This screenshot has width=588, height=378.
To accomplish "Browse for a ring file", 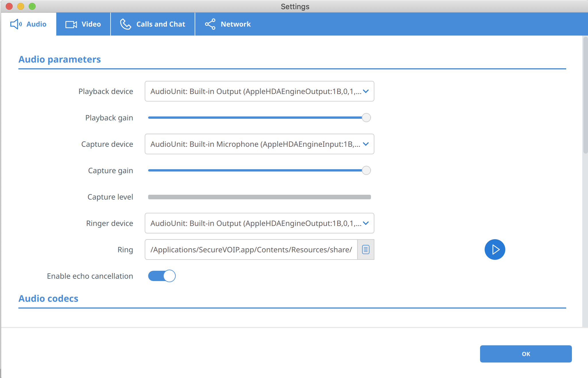I will click(x=366, y=250).
